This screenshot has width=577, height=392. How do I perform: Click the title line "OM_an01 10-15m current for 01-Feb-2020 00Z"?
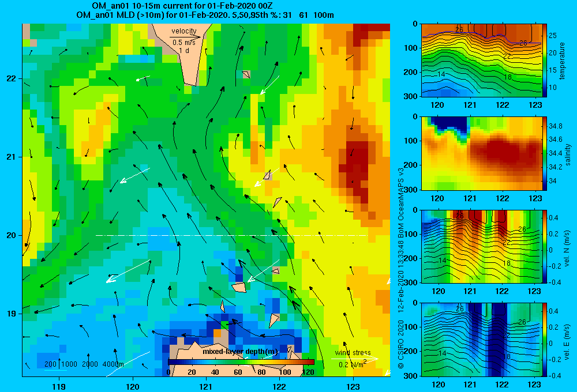click(x=182, y=6)
